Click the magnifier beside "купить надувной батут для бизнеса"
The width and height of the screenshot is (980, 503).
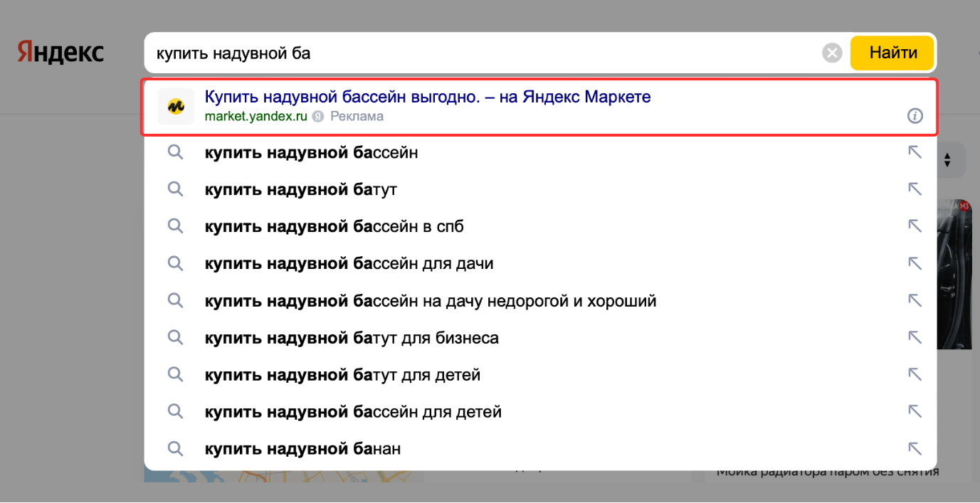(x=175, y=337)
